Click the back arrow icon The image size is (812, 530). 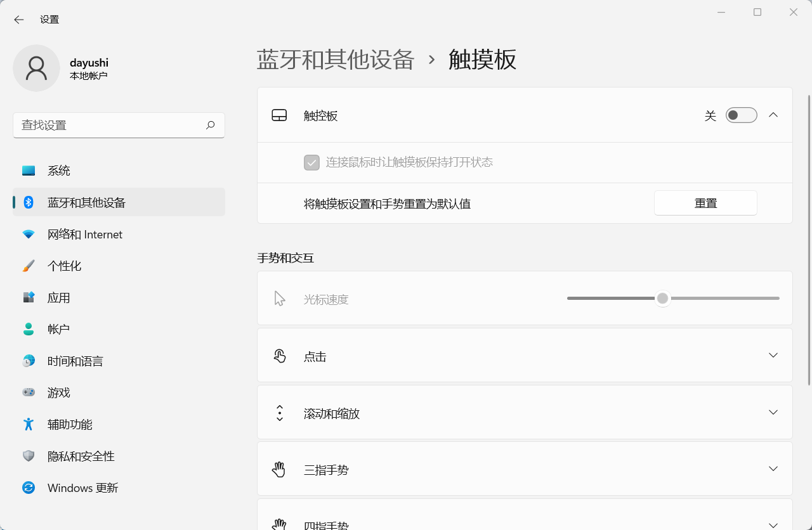tap(19, 20)
